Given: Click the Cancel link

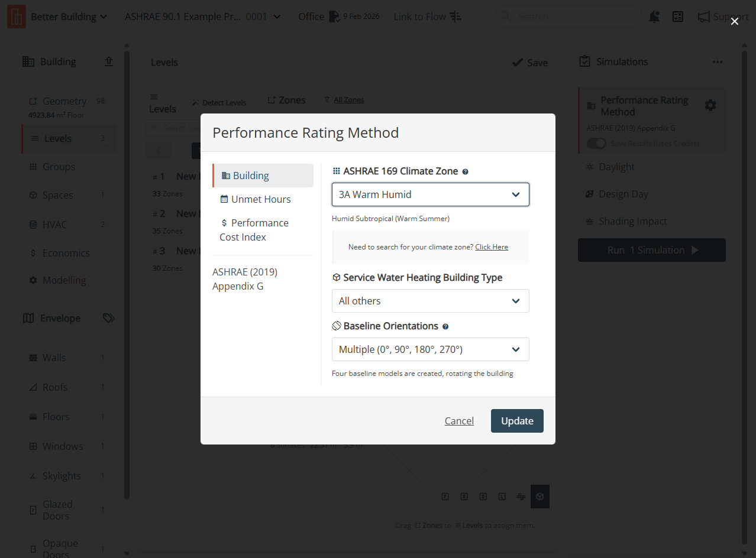Looking at the screenshot, I should 459,421.
